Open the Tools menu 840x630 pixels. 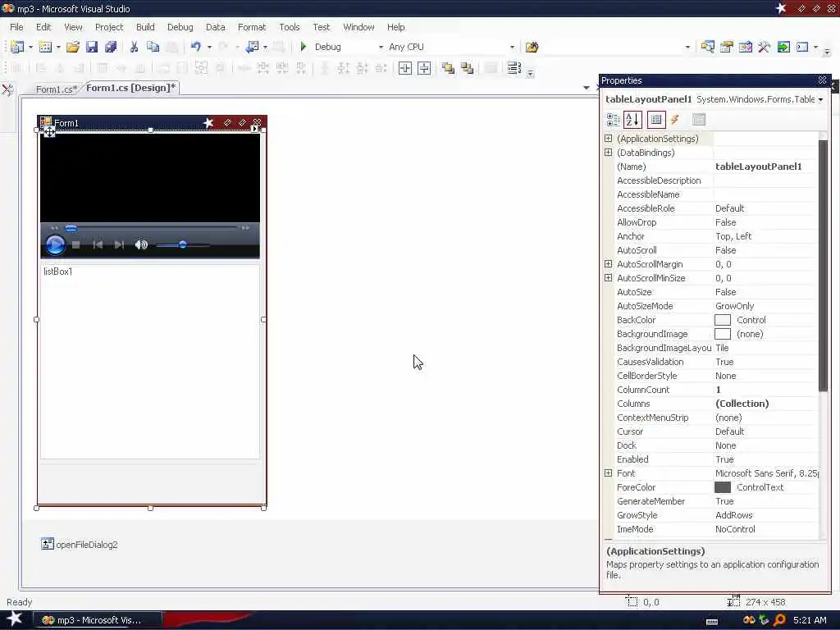pyautogui.click(x=290, y=27)
